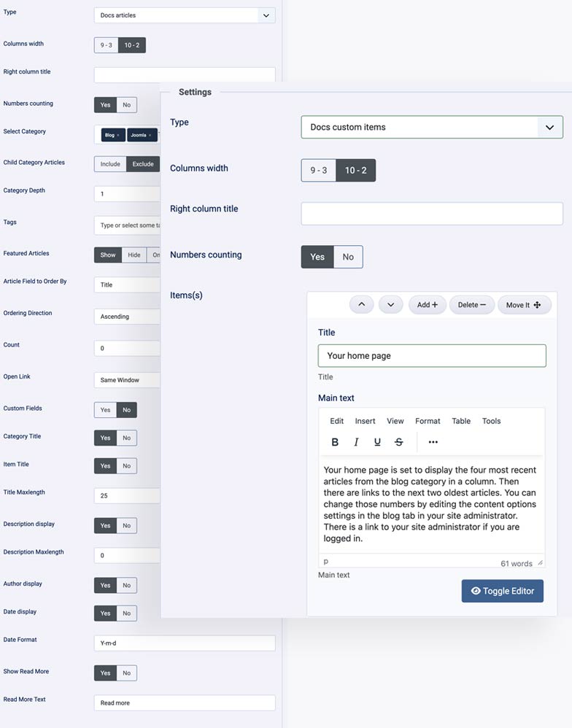Apply italic formatting in the editor

pyautogui.click(x=355, y=441)
